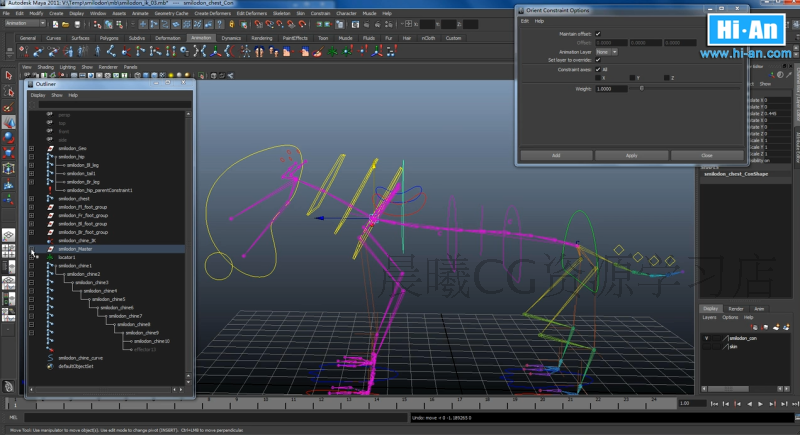The image size is (800, 435).
Task: Click the use all lights yellow sphere icon
Action: (171, 75)
